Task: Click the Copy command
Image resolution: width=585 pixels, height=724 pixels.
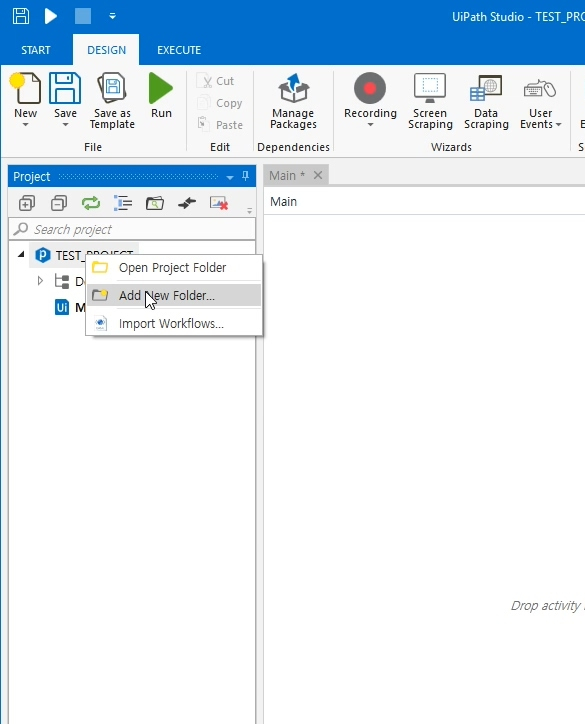Action: 220,103
